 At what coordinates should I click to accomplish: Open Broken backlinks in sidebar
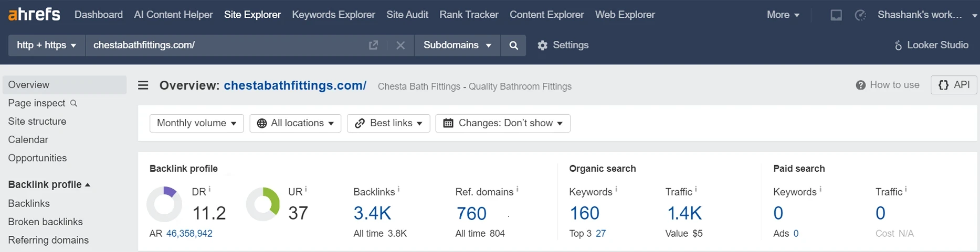[x=45, y=222]
